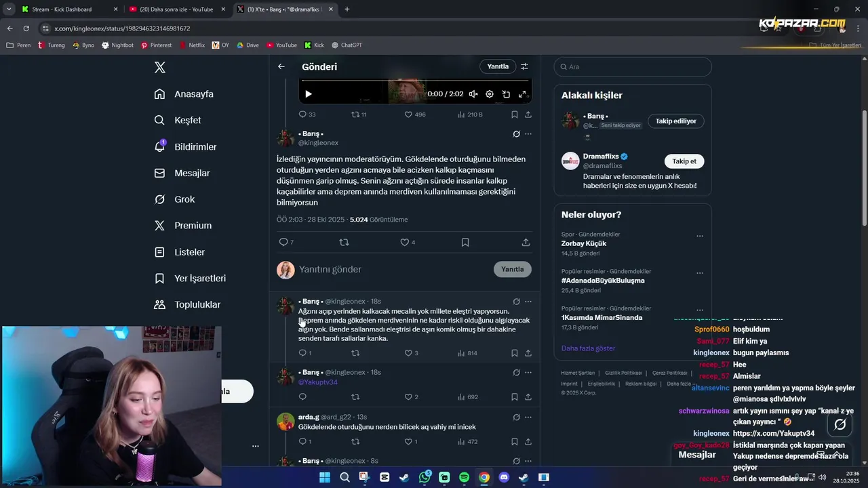Bookmark the main post

click(x=465, y=242)
